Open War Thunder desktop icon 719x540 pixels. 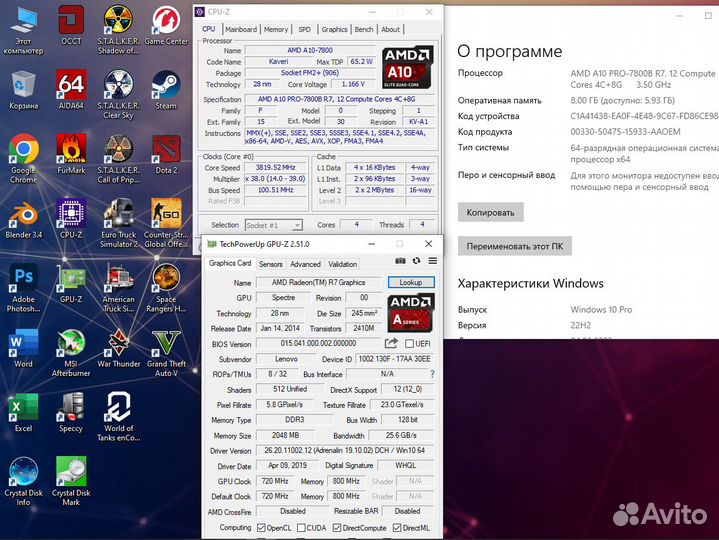[118, 348]
